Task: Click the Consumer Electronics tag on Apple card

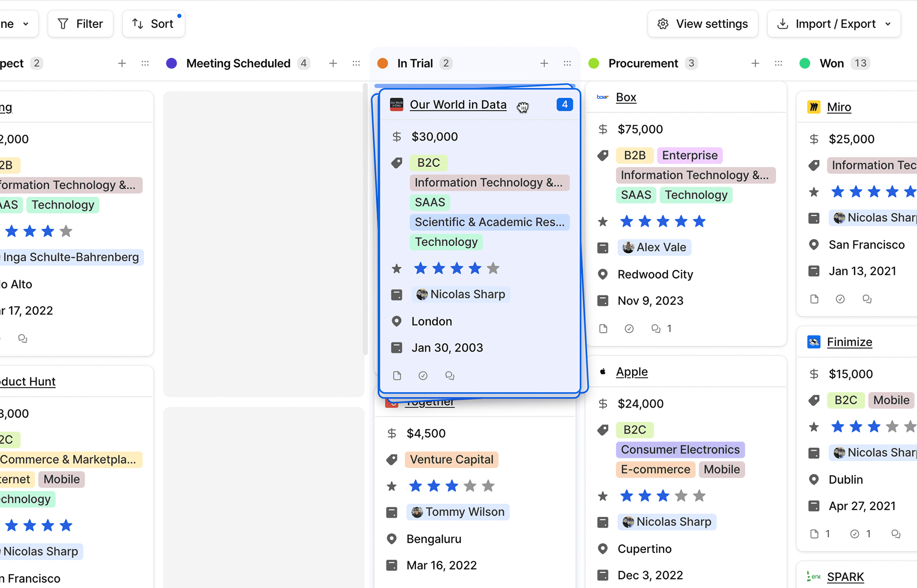Action: 680,450
